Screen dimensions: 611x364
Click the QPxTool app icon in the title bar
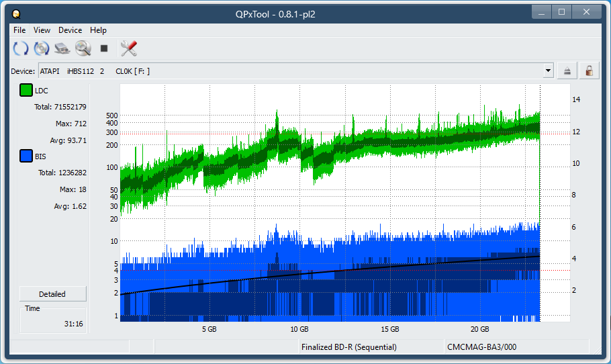click(x=16, y=14)
